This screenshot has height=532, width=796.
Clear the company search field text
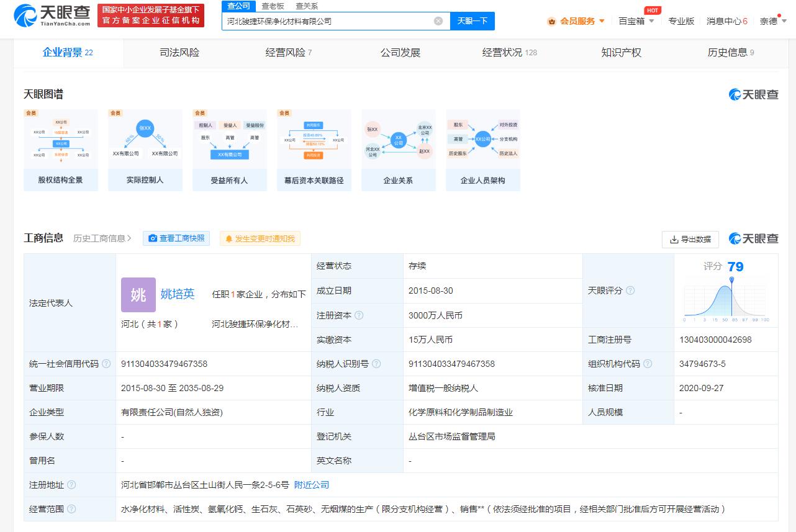(x=438, y=21)
